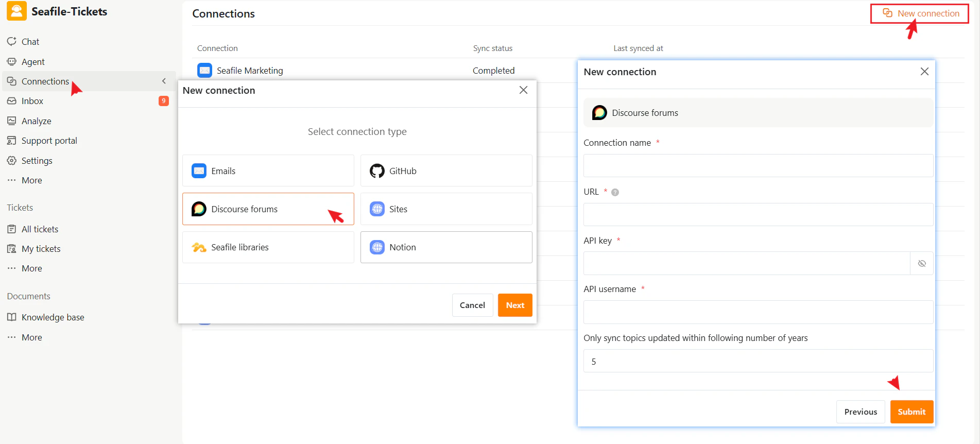Open Support portal

point(49,141)
